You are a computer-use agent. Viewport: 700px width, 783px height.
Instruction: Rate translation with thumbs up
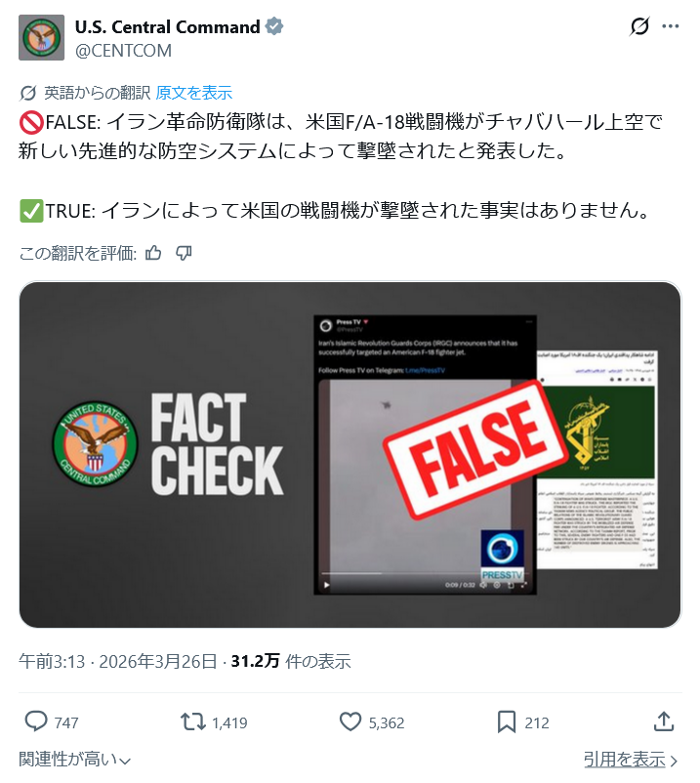click(153, 253)
